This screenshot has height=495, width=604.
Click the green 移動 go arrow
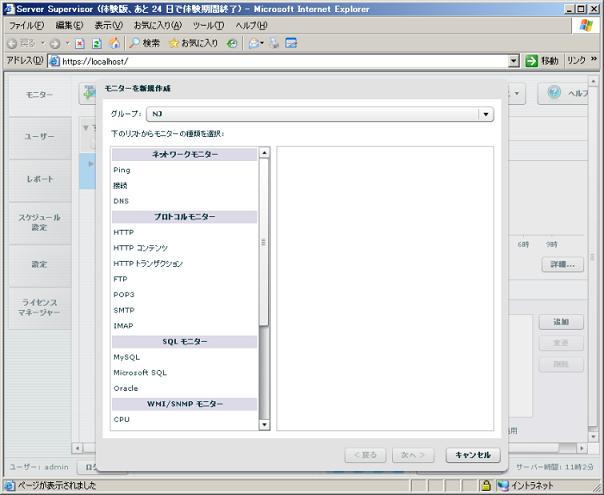click(x=531, y=61)
